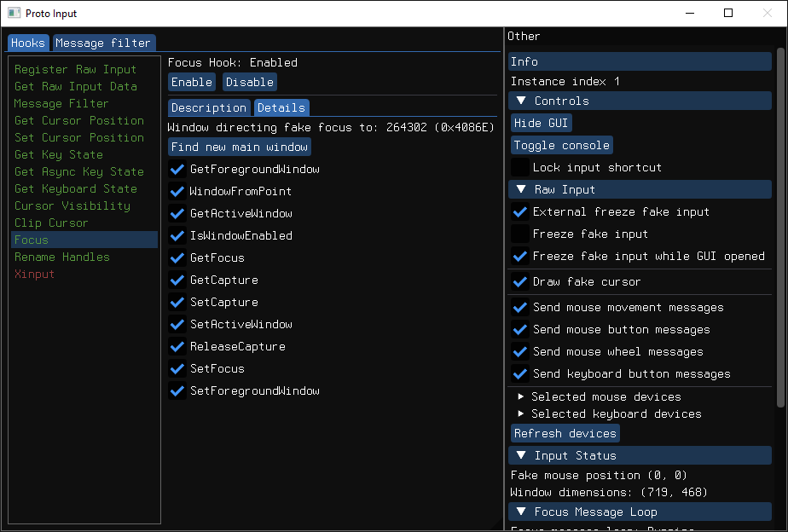Toggle ReleaseCapture checkbox

[177, 346]
